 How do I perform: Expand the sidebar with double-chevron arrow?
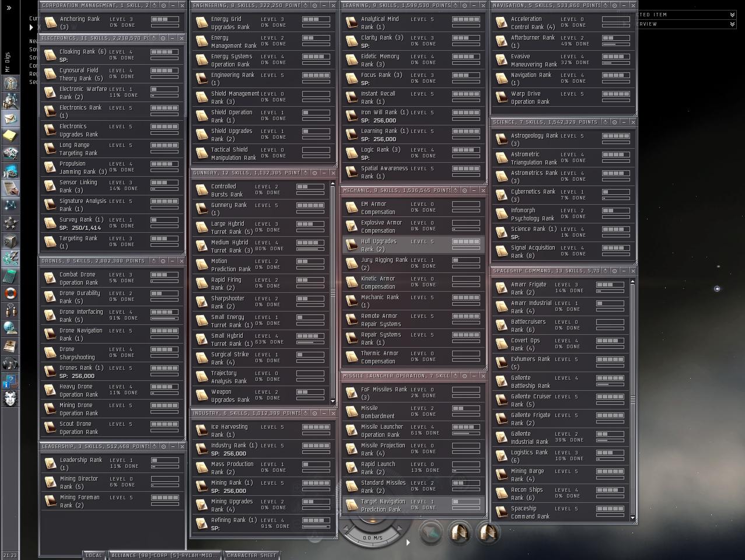pyautogui.click(x=9, y=8)
